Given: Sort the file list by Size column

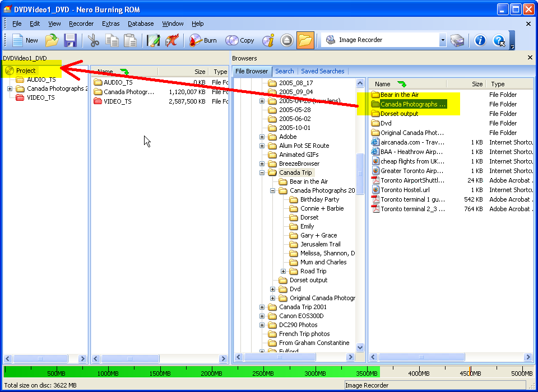Looking at the screenshot, I should click(x=477, y=84).
